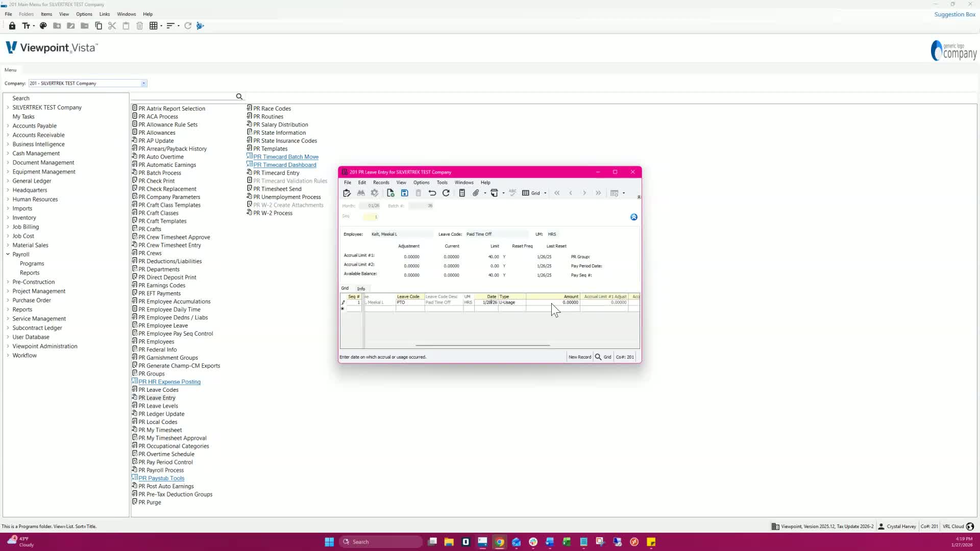The width and height of the screenshot is (980, 551).
Task: Click the lock icon in main toolbar
Action: (12, 26)
